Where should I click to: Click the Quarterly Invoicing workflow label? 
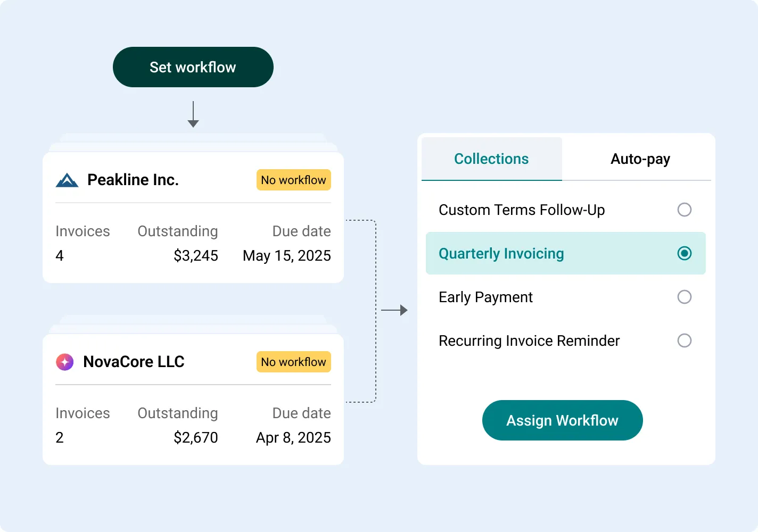pyautogui.click(x=501, y=254)
